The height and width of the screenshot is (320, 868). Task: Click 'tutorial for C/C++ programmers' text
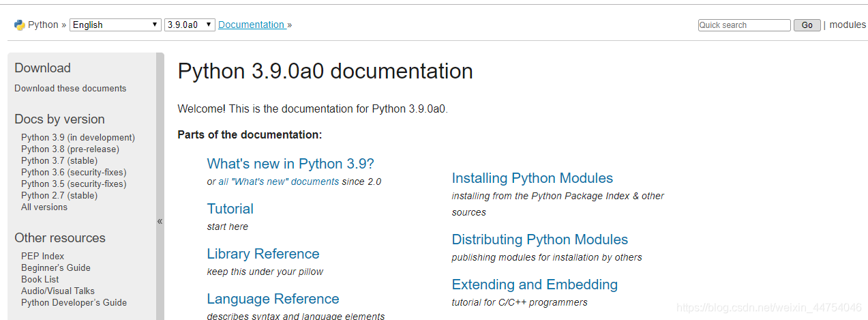point(520,302)
